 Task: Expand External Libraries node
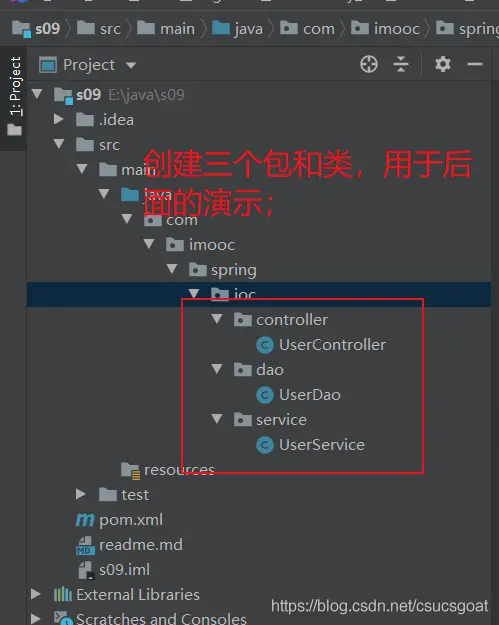(35, 594)
